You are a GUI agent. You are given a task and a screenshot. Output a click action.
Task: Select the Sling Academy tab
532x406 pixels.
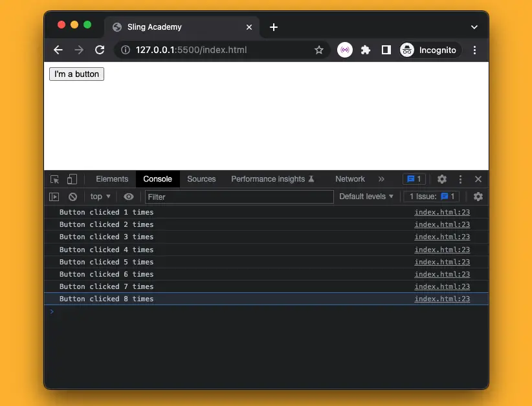[182, 27]
